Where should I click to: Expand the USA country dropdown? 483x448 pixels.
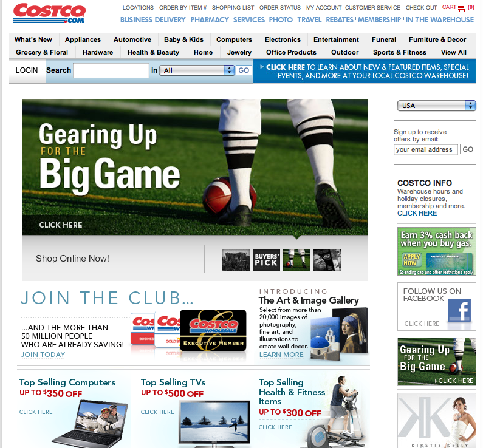[436, 106]
